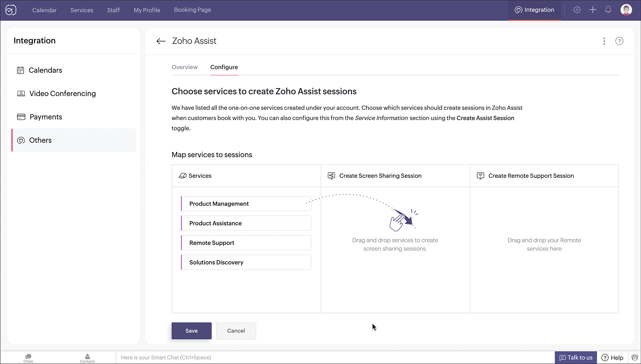Switch to the Overview tab
This screenshot has height=364, width=641.
[184, 67]
